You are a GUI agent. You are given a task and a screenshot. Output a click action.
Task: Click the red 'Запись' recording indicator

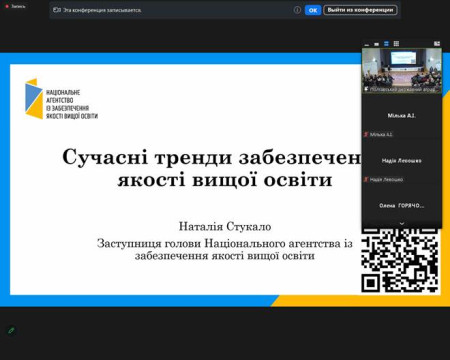(x=16, y=6)
